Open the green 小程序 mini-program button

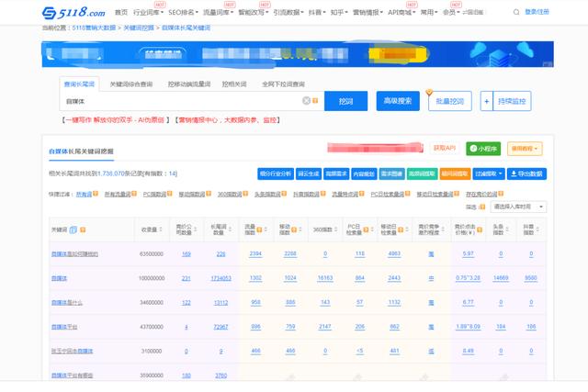tap(482, 149)
